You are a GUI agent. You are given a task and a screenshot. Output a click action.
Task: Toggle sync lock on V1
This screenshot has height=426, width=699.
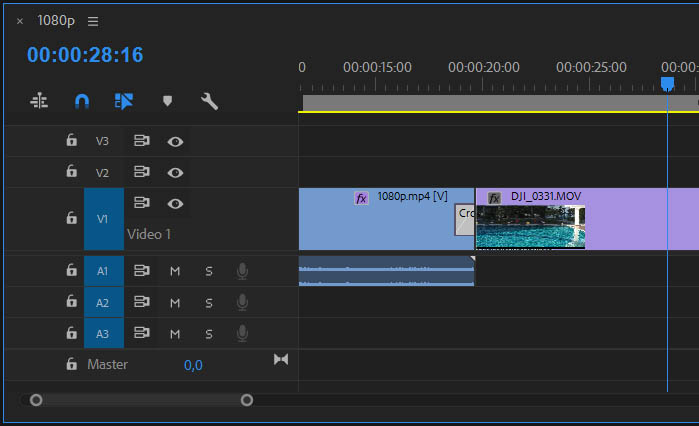142,203
